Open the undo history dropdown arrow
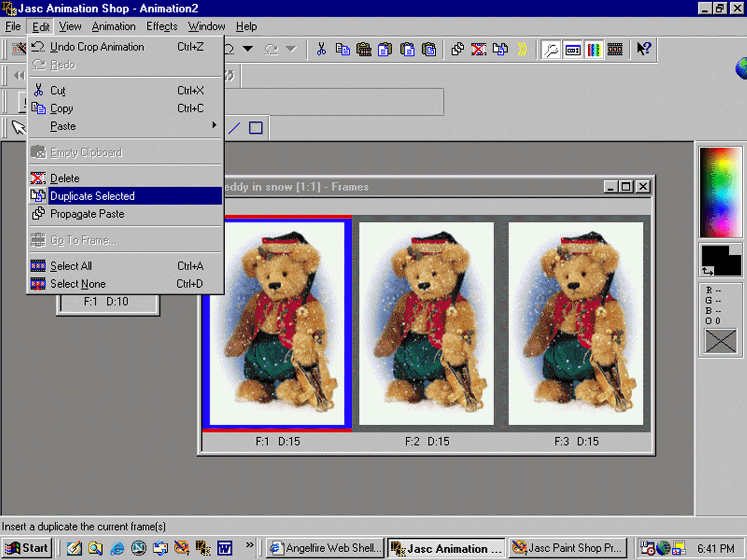Viewport: 747px width, 560px height. click(248, 49)
